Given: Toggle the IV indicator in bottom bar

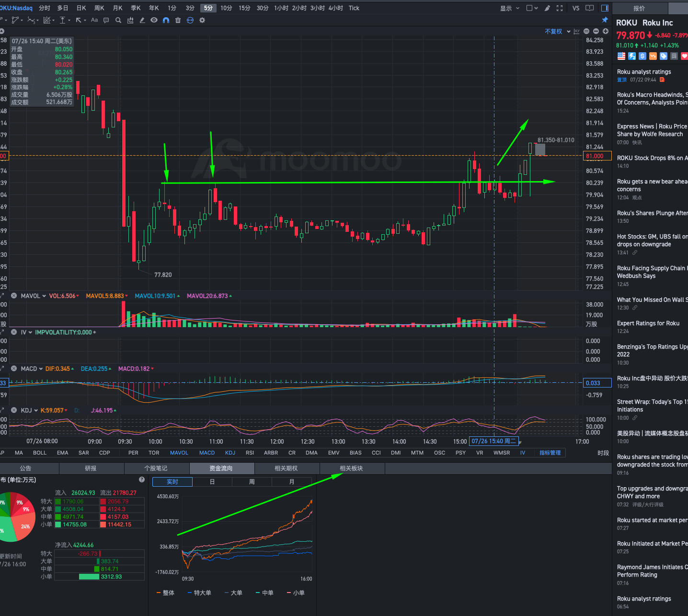Looking at the screenshot, I should pyautogui.click(x=523, y=453).
